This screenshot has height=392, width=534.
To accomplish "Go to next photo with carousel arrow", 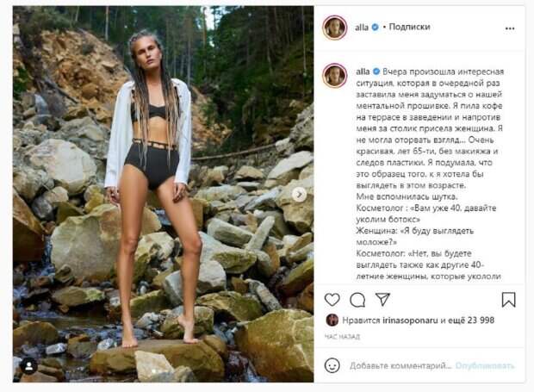I will click(299, 195).
